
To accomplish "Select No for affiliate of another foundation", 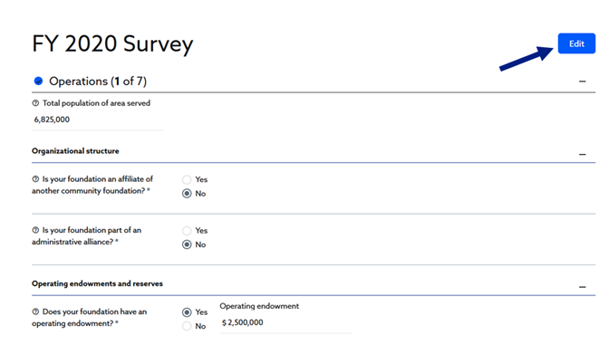I will tap(187, 193).
